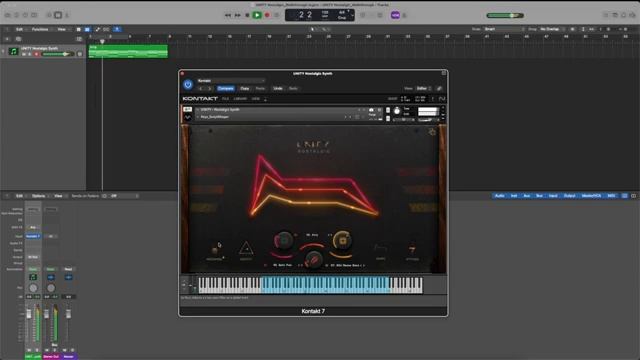Open the Mixer Options menu
Viewport: 640px width, 360px height.
pos(38,196)
